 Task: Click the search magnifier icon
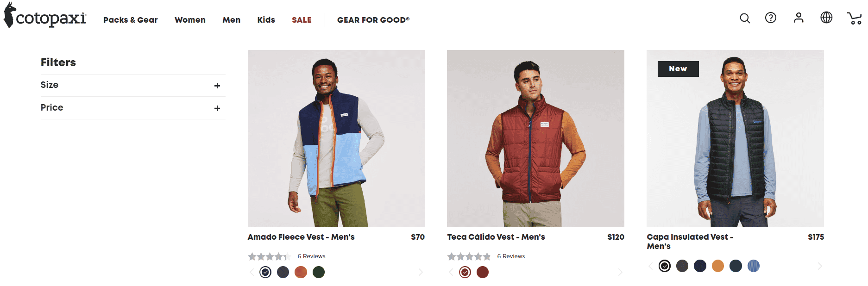pyautogui.click(x=745, y=18)
